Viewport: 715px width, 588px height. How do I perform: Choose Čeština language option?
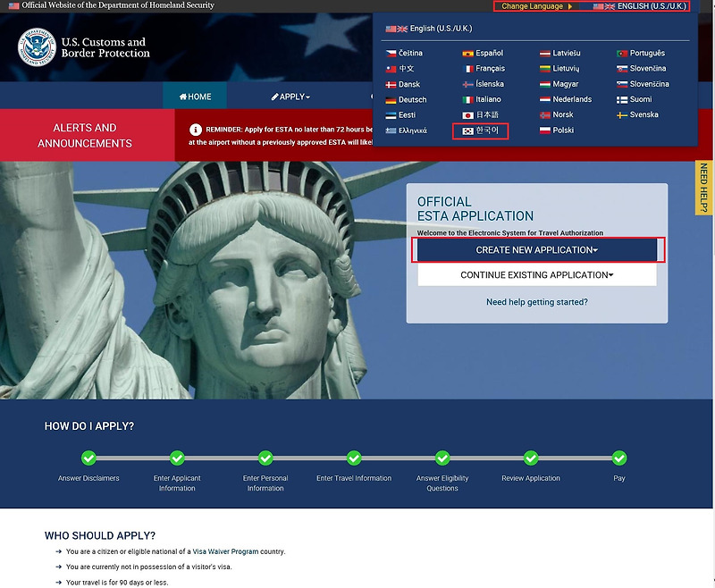click(x=404, y=53)
